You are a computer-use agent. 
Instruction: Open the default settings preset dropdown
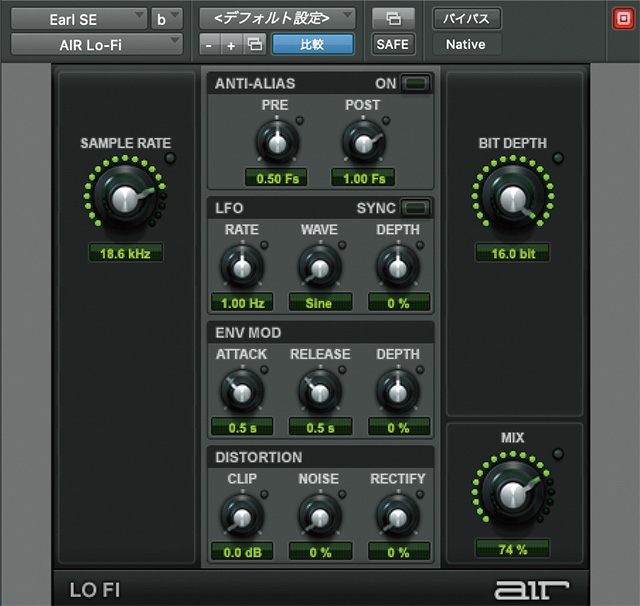click(277, 19)
